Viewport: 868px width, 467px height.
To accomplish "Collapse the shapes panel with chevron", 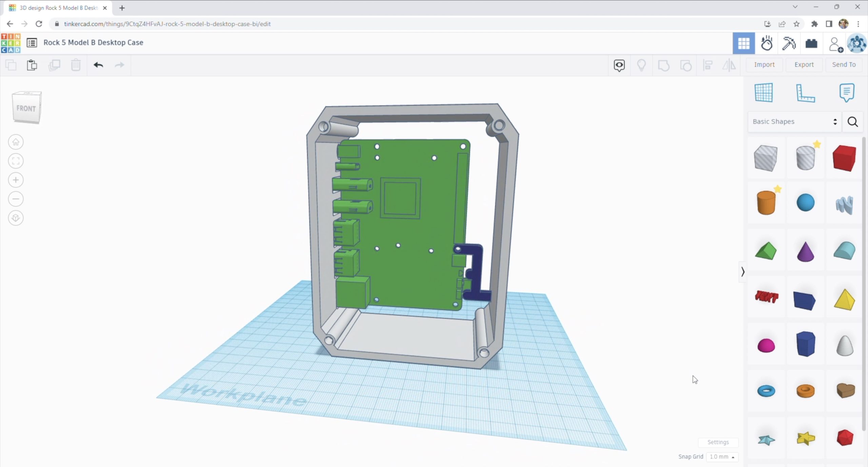I will click(x=743, y=272).
